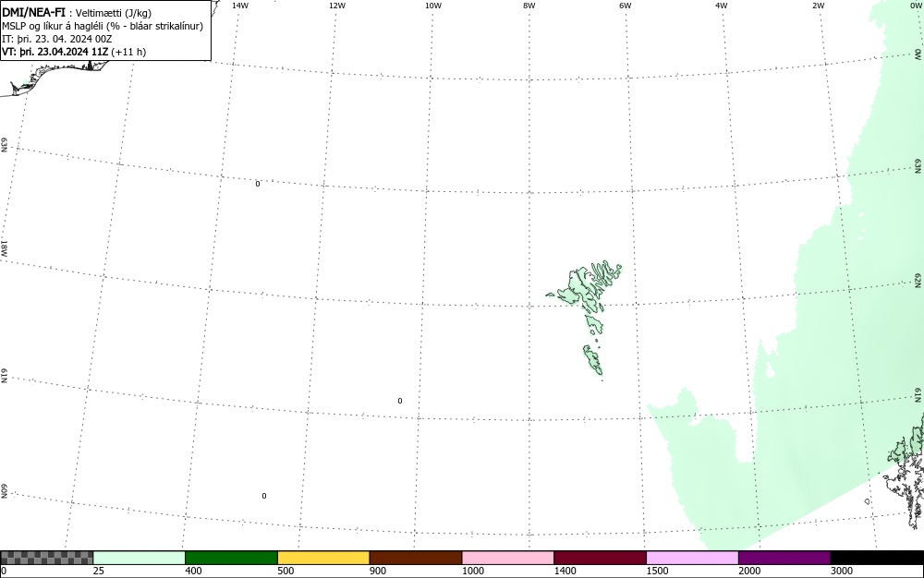924x578 pixels.
Task: Click the 18W label on left edge
Action: [4, 247]
